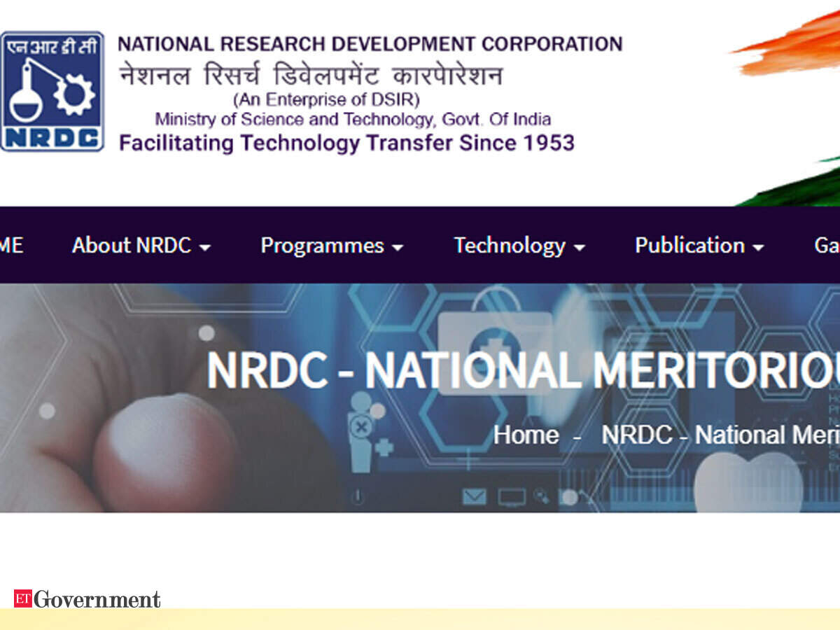Click the power symbol in the banner
This screenshot has height=630, width=840.
(x=358, y=497)
